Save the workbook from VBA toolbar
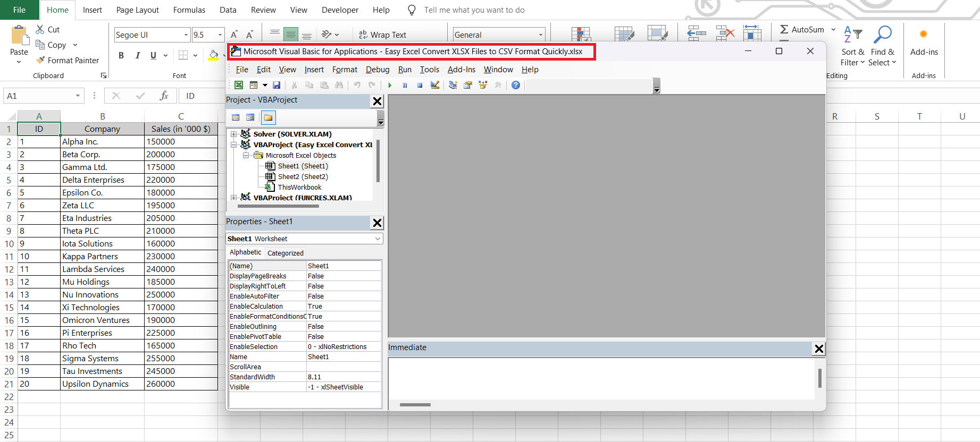Viewport: 980px width, 442px height. (x=277, y=85)
